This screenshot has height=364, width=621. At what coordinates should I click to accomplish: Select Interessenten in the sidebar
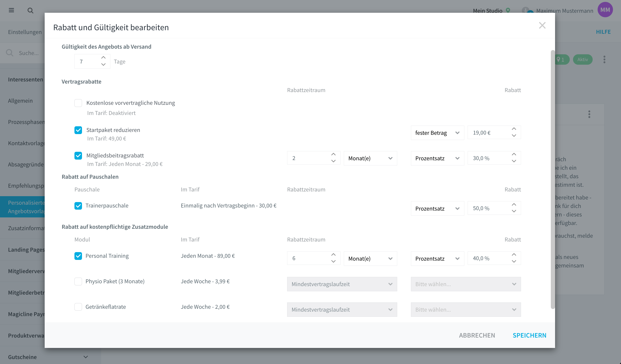pyautogui.click(x=26, y=79)
